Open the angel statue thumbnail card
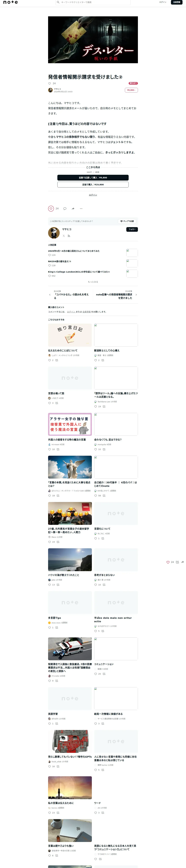The height and width of the screenshot is (868, 186). (70, 467)
